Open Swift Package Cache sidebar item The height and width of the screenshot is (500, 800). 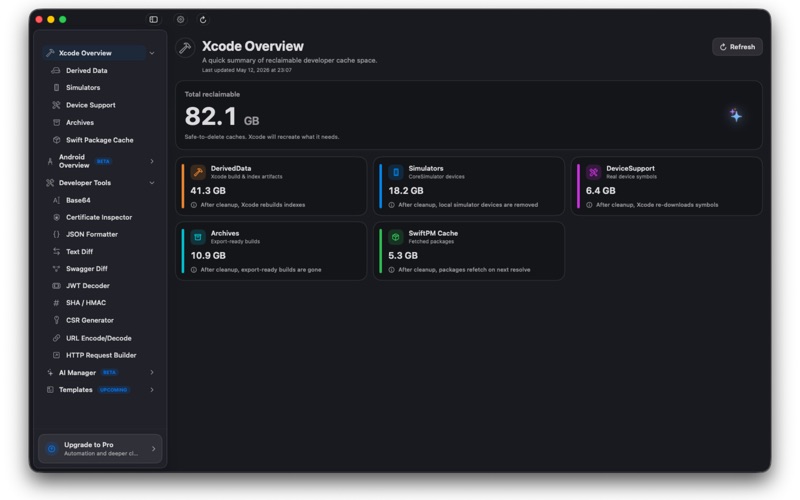[x=100, y=140]
